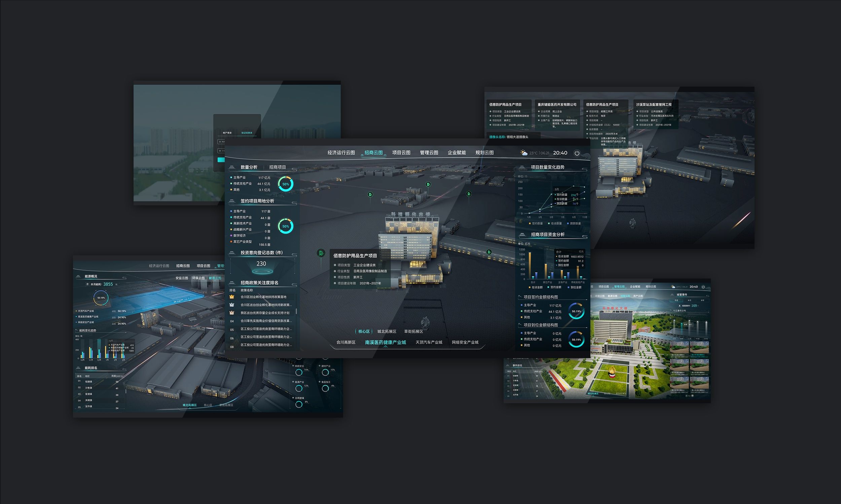Click map marker beside 佰意防护用品生产项目 popup

pos(321,253)
